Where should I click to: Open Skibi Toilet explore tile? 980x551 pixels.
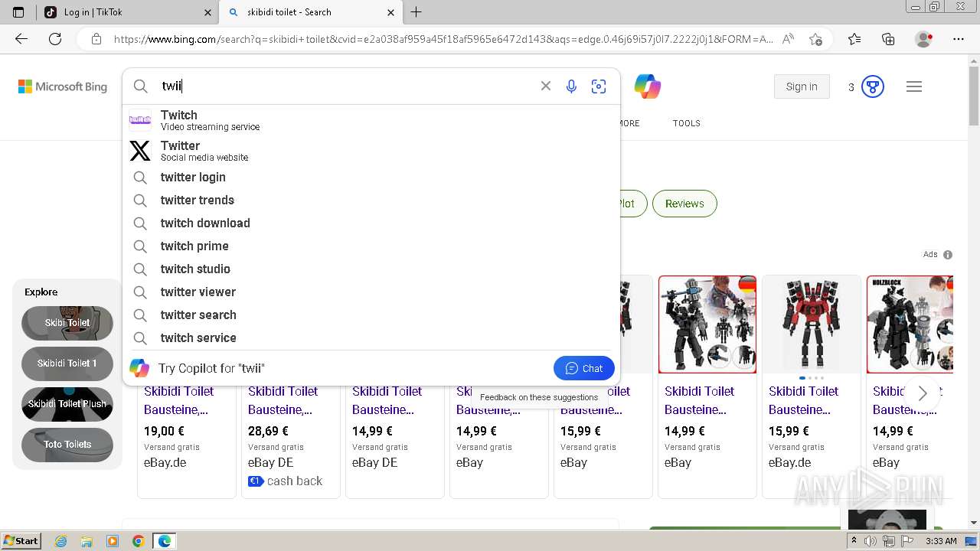point(67,323)
